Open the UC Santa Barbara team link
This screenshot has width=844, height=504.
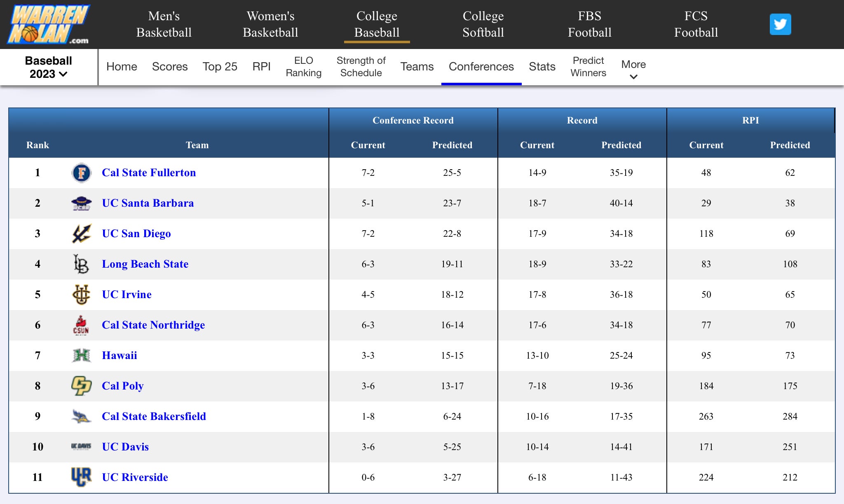point(148,203)
